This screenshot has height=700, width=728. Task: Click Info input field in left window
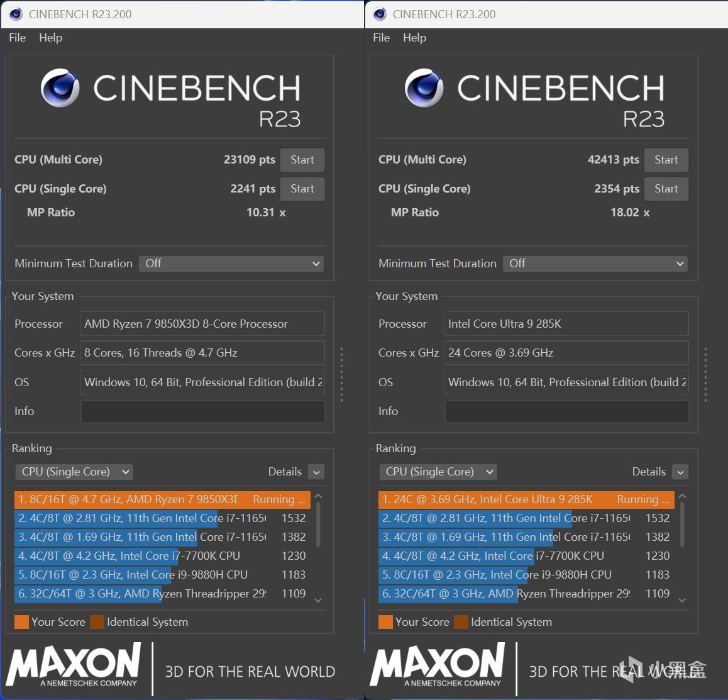[x=203, y=411]
